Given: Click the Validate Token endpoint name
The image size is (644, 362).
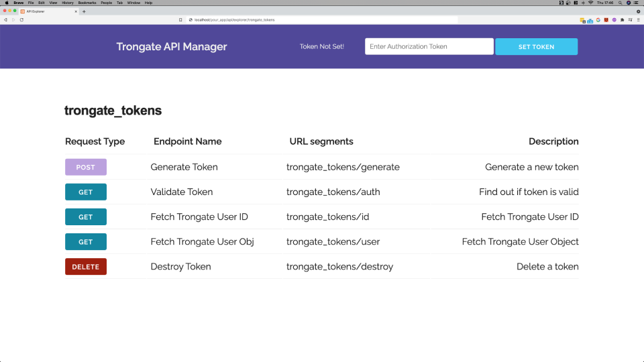Looking at the screenshot, I should pos(182,192).
